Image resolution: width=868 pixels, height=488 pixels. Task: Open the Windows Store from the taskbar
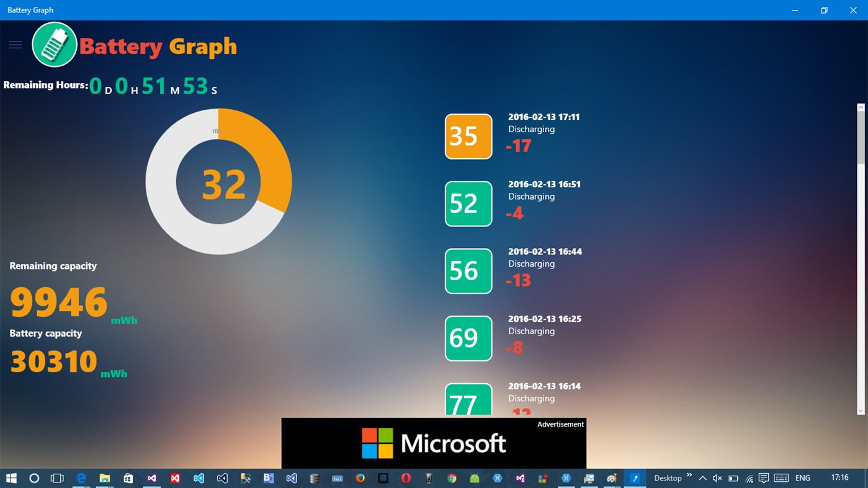tap(128, 478)
